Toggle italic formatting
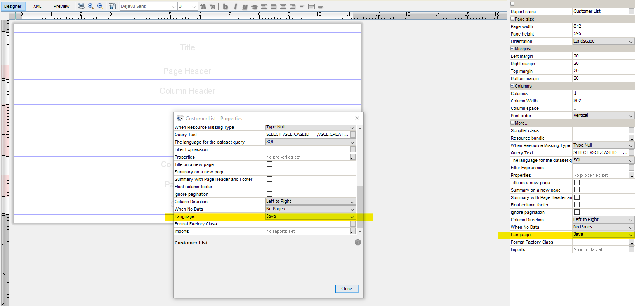The image size is (644, 306). pos(235,7)
